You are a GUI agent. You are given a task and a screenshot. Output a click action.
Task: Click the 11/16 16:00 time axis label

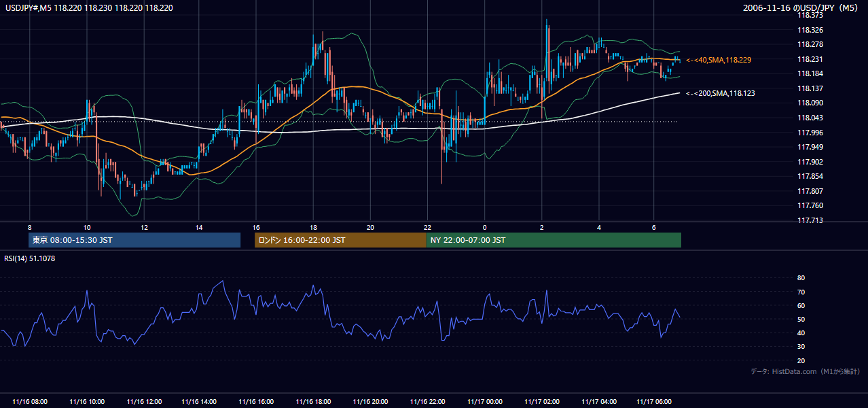click(257, 403)
